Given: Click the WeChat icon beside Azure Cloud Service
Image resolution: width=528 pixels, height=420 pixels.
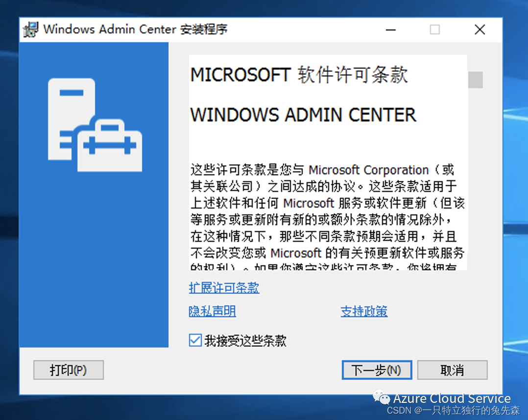Looking at the screenshot, I should pyautogui.click(x=381, y=398).
